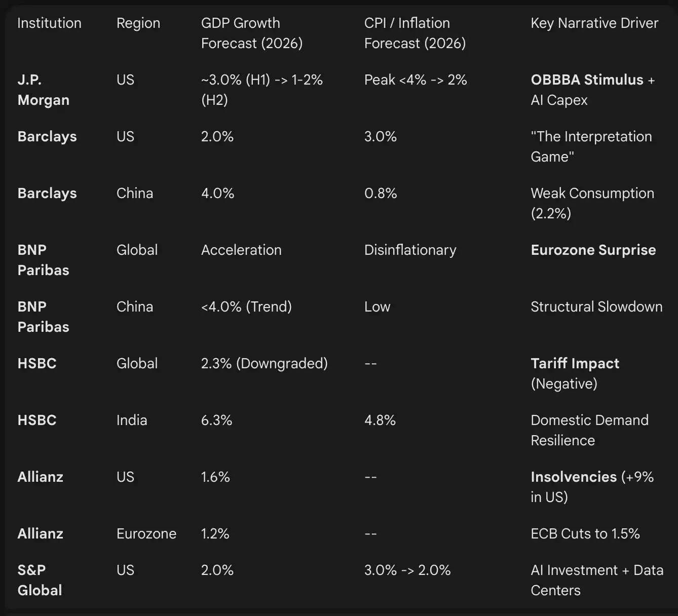Click the ECB Cuts to 1.5% cell
This screenshot has width=678, height=616.
(x=585, y=534)
